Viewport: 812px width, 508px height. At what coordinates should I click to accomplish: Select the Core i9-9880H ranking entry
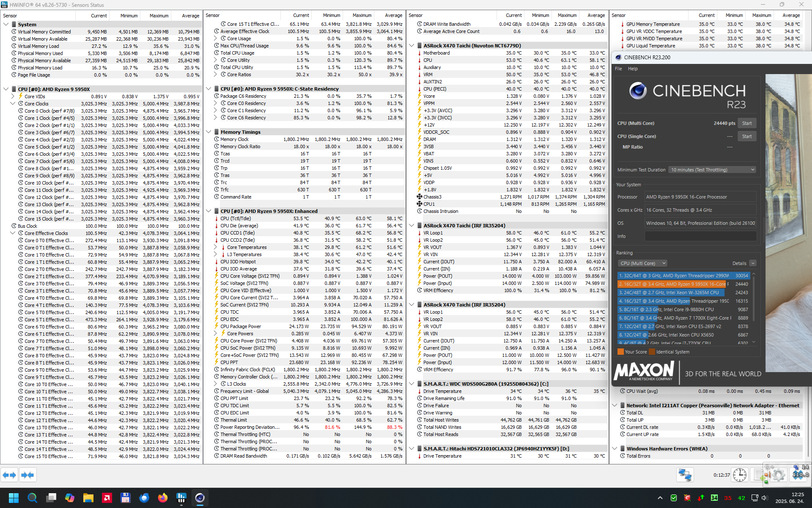[683, 309]
